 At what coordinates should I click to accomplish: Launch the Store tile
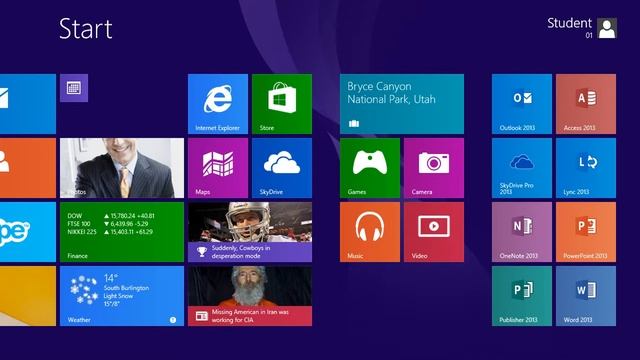282,104
